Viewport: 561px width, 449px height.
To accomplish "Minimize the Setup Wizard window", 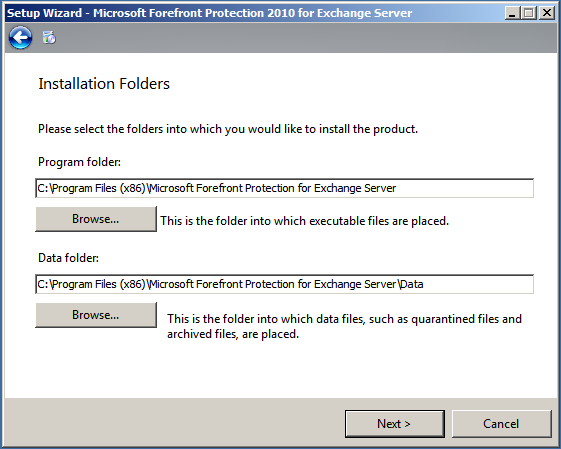I will 512,13.
